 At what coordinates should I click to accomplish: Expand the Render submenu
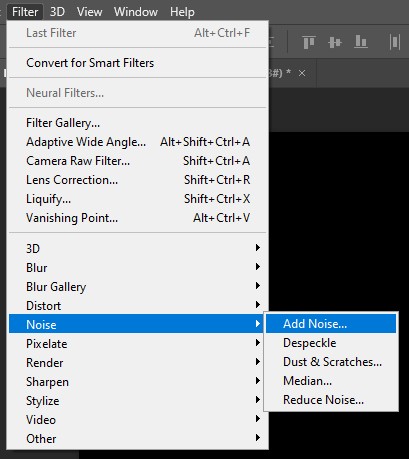(x=137, y=362)
